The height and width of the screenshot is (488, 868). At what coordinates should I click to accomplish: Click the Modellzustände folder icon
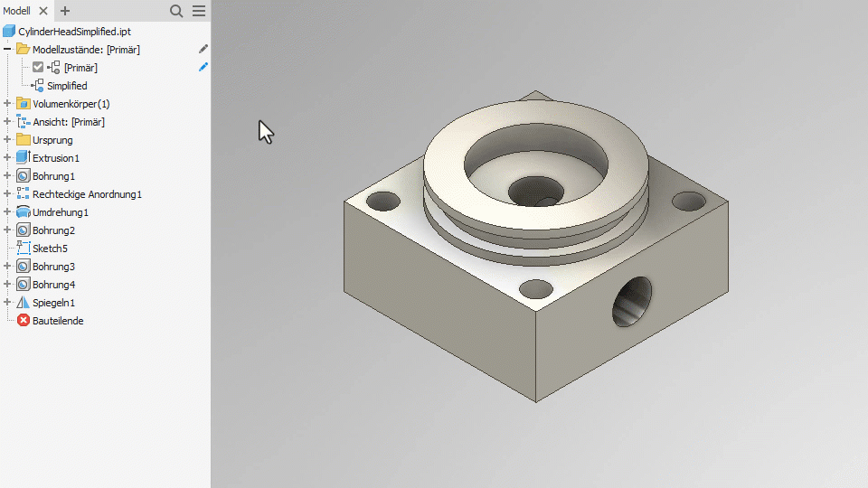tap(23, 49)
